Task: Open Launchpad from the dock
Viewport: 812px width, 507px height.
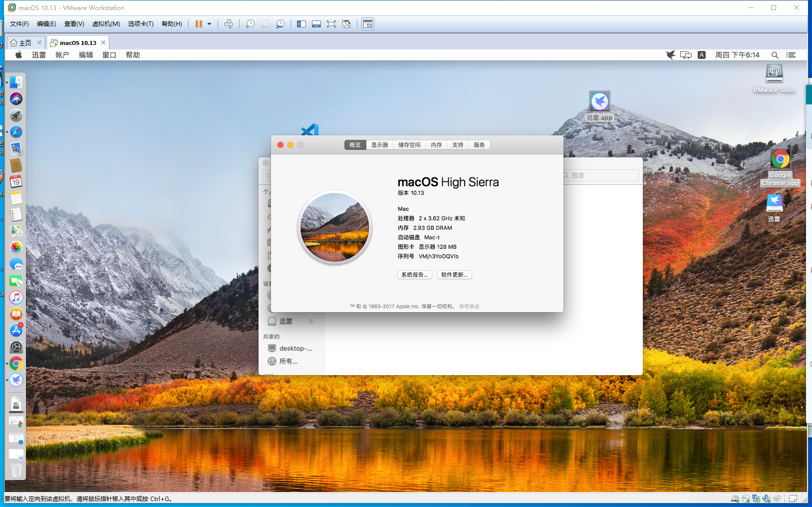Action: [16, 115]
